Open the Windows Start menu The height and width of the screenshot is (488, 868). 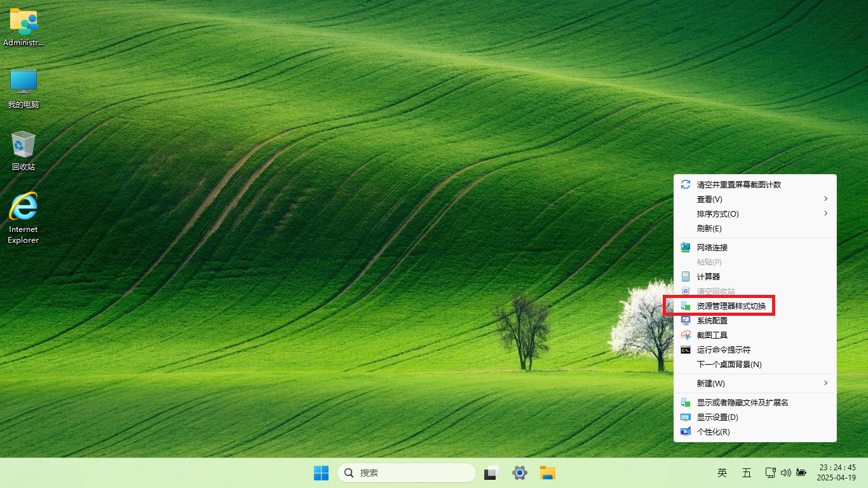[x=322, y=473]
